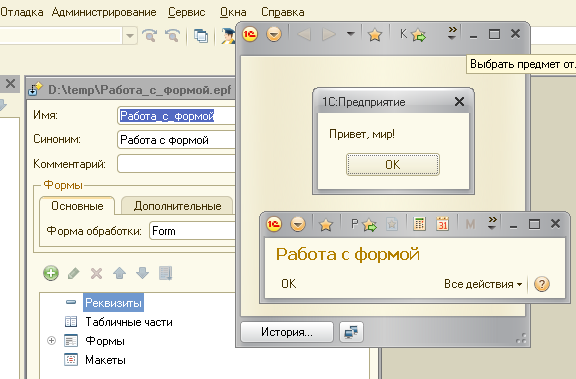The width and height of the screenshot is (576, 379).
Task: Click the help question mark icon
Action: click(x=542, y=284)
